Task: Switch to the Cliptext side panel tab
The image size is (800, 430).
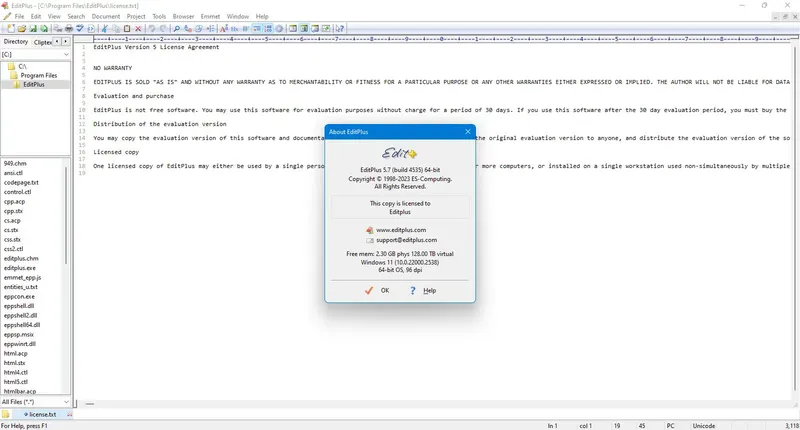Action: (42, 42)
